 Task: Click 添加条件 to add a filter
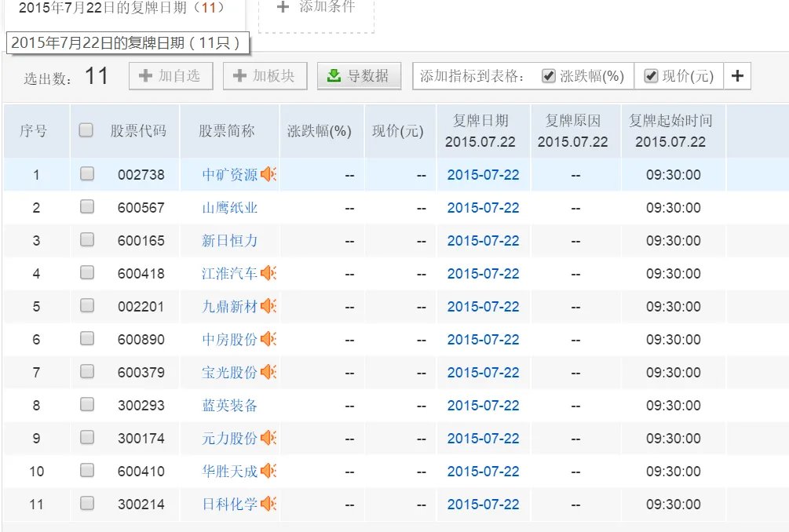[316, 8]
